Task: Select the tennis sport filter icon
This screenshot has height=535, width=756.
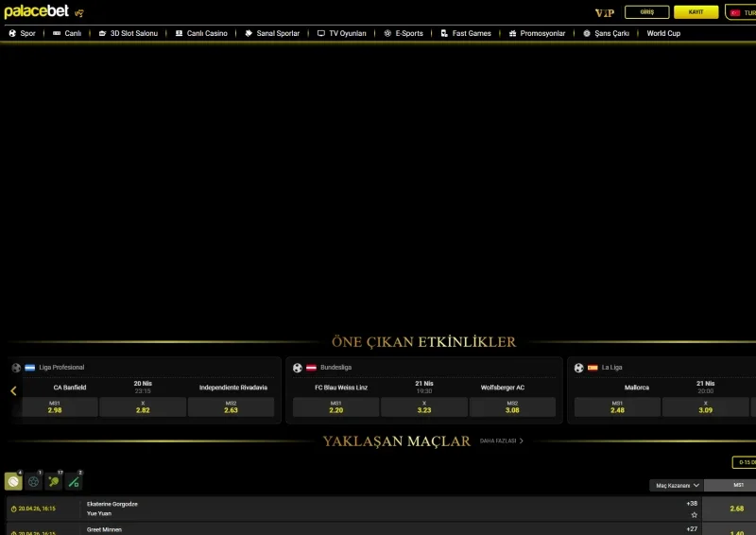Action: pyautogui.click(x=13, y=481)
